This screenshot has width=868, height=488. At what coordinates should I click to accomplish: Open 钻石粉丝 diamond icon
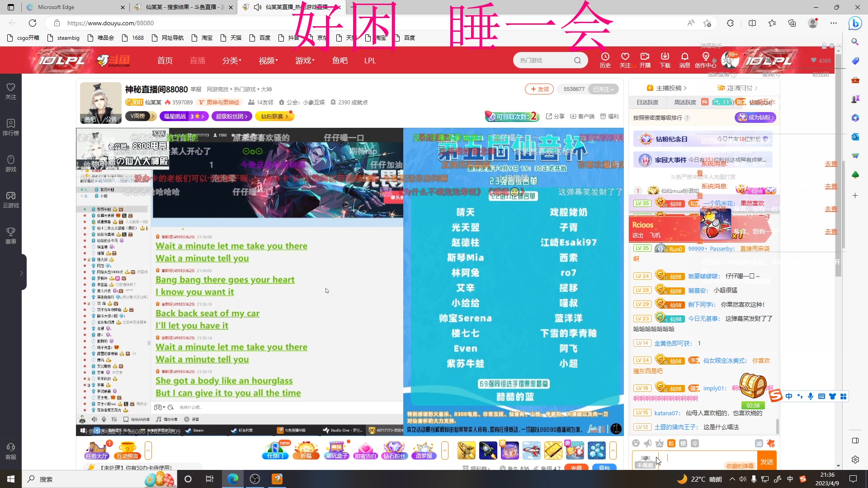[395, 450]
